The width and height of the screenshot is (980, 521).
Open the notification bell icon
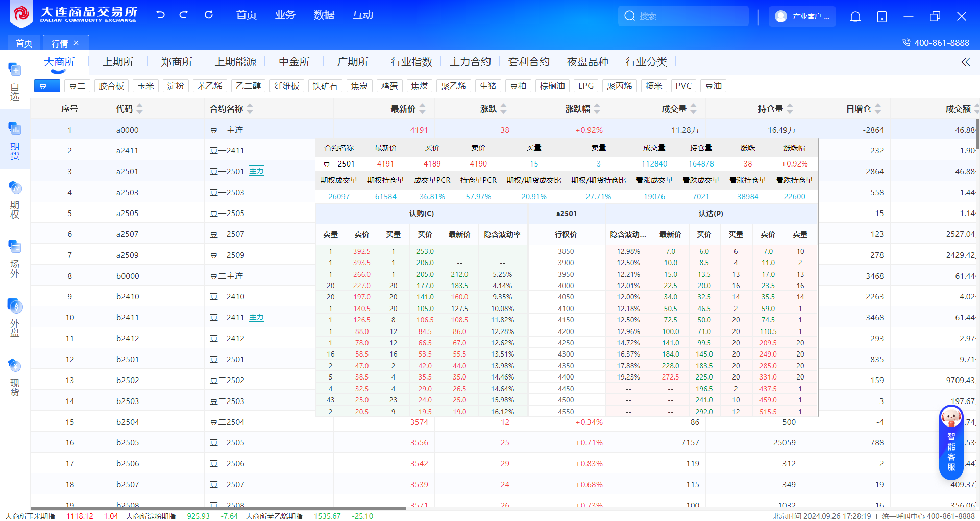click(855, 17)
